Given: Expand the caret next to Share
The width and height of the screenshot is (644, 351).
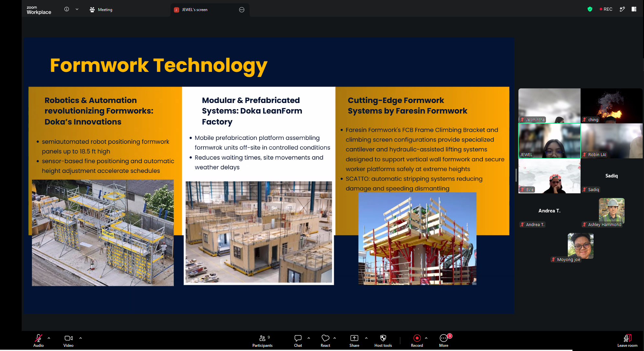Looking at the screenshot, I should [366, 338].
